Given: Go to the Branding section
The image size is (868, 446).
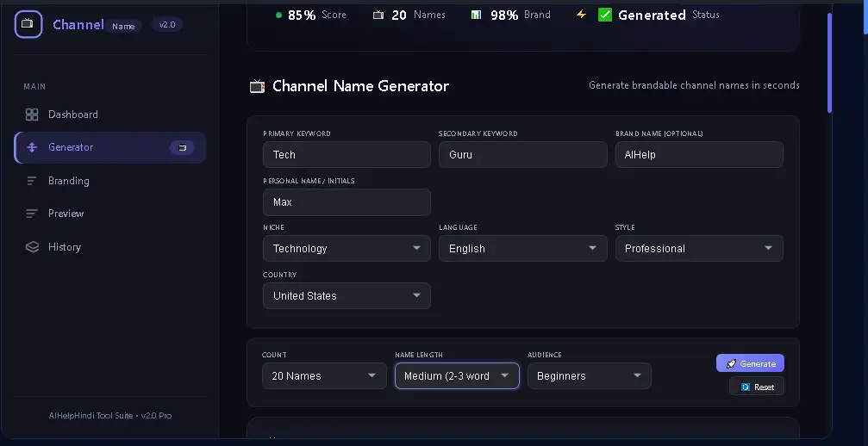Looking at the screenshot, I should (110, 181).
